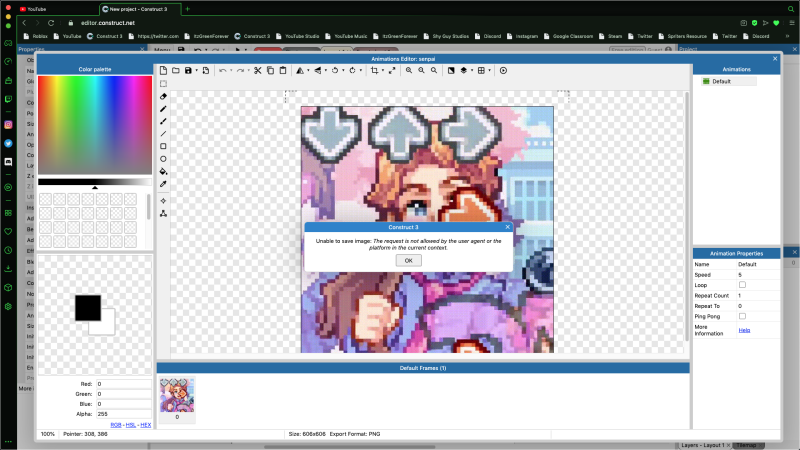The width and height of the screenshot is (800, 450).
Task: Click the grayscale brightness slider bar
Action: 95,182
